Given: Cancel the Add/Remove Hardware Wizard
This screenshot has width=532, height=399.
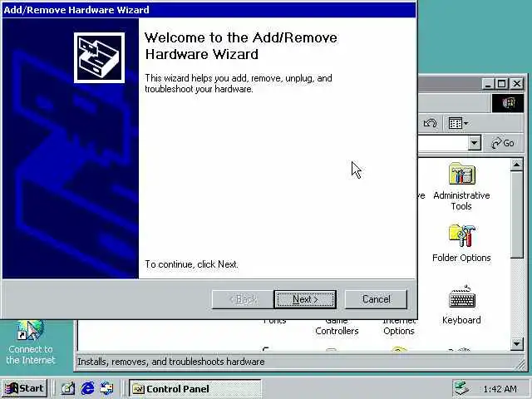Looking at the screenshot, I should [x=376, y=299].
